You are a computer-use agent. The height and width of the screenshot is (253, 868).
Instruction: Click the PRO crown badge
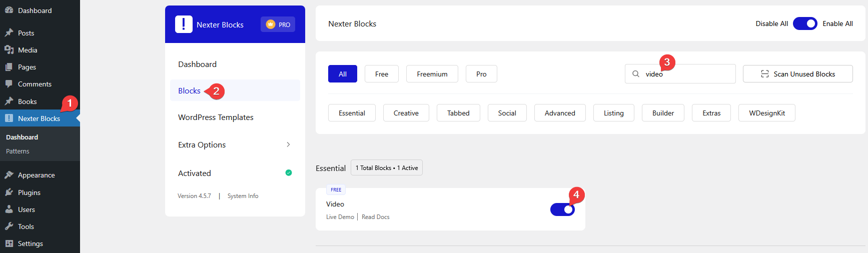pyautogui.click(x=278, y=24)
